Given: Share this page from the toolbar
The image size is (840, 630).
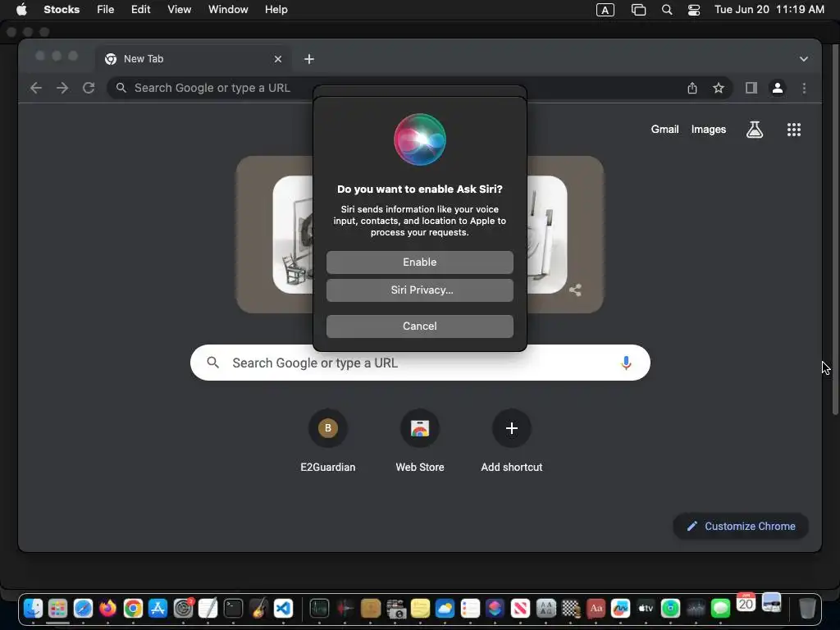Looking at the screenshot, I should click(692, 88).
